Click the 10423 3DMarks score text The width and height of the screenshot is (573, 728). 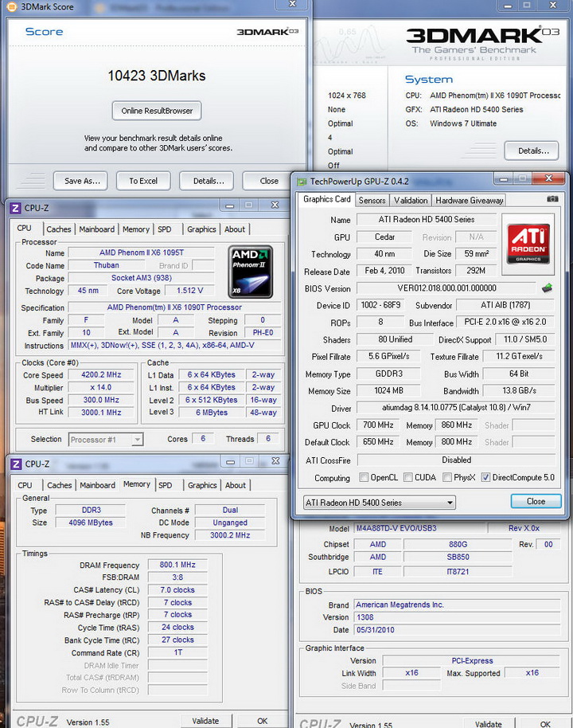pos(157,76)
